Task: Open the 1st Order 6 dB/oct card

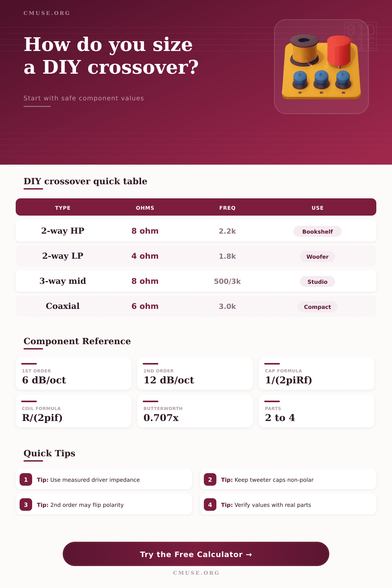Action: [73, 374]
